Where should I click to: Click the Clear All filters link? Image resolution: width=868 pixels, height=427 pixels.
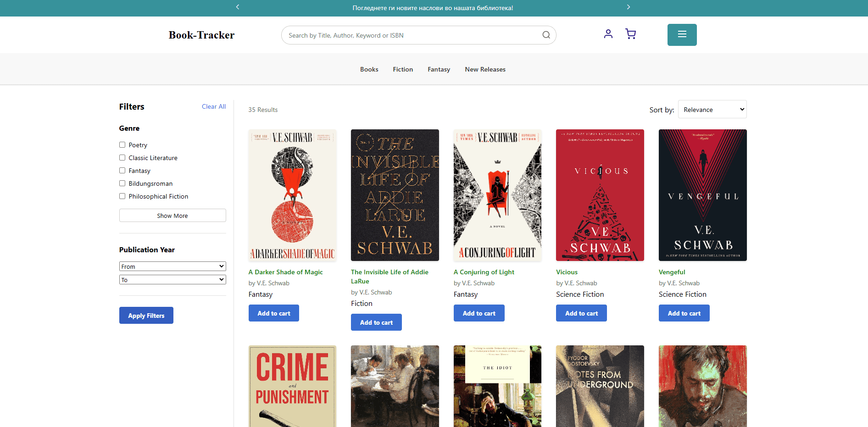point(214,106)
